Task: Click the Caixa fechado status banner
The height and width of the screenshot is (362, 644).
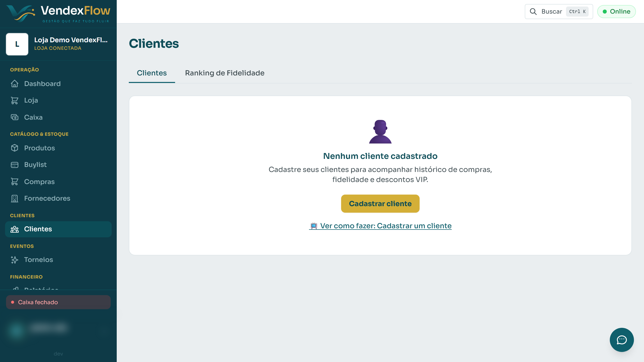Action: pos(58,302)
